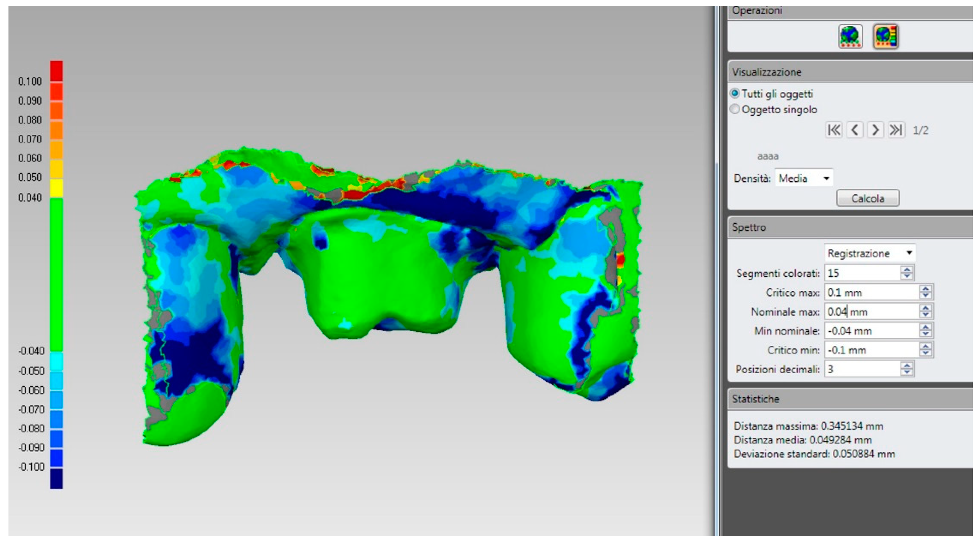Jump to last object navigation arrow
This screenshot has width=980, height=542.
click(x=896, y=130)
